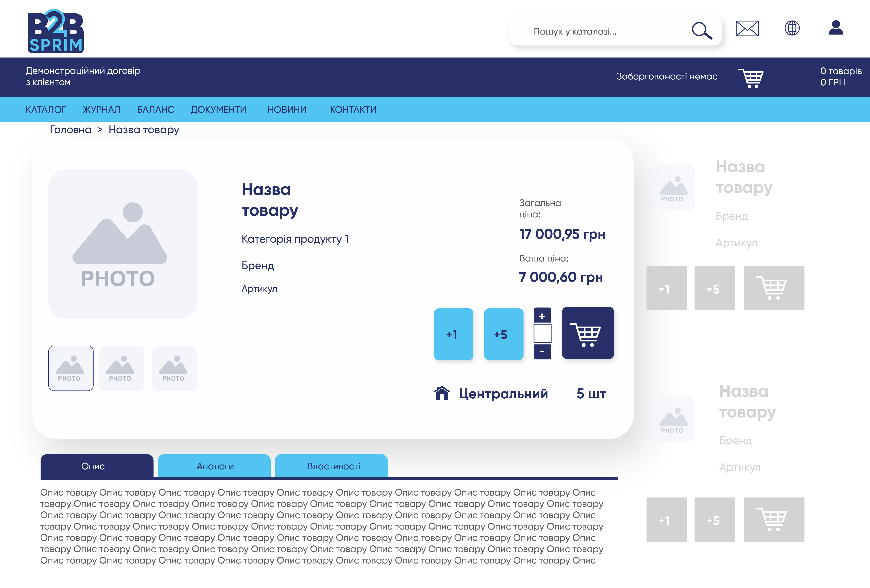Screen dimensions: 870x588
Task: Click the first sidebar Назва товару title
Action: (744, 177)
